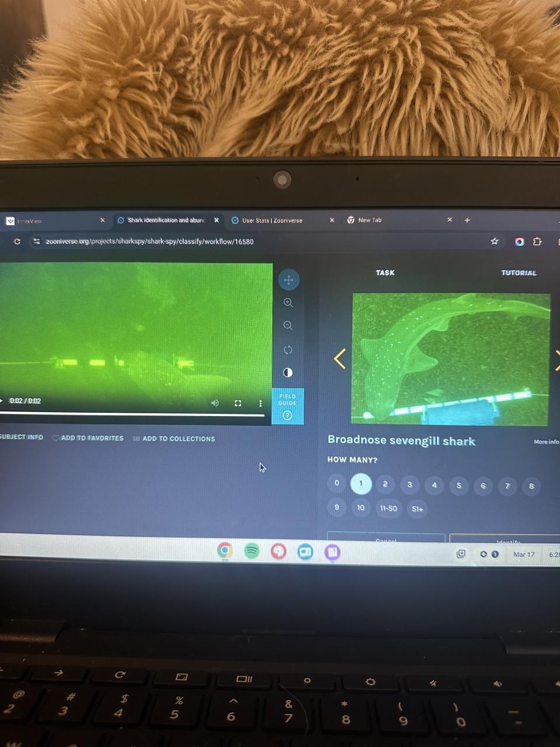Select 5 for how many
This screenshot has height=747, width=560.
[459, 486]
